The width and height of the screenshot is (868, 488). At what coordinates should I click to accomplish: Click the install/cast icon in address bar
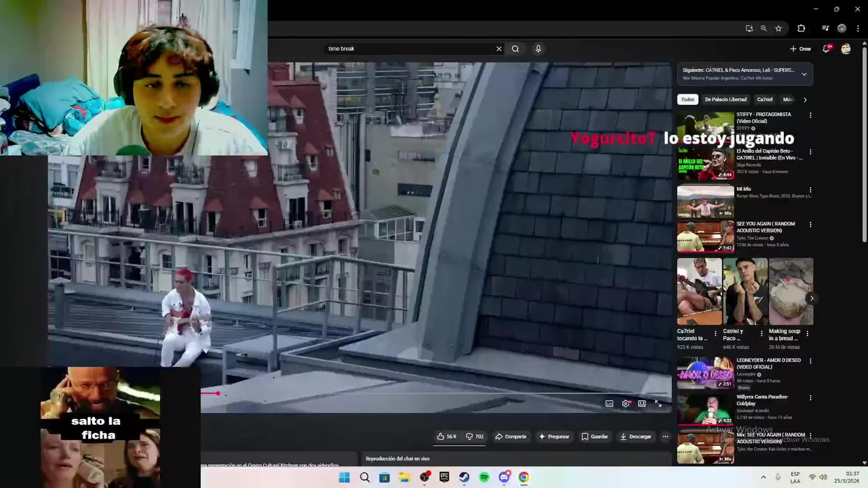(x=749, y=28)
